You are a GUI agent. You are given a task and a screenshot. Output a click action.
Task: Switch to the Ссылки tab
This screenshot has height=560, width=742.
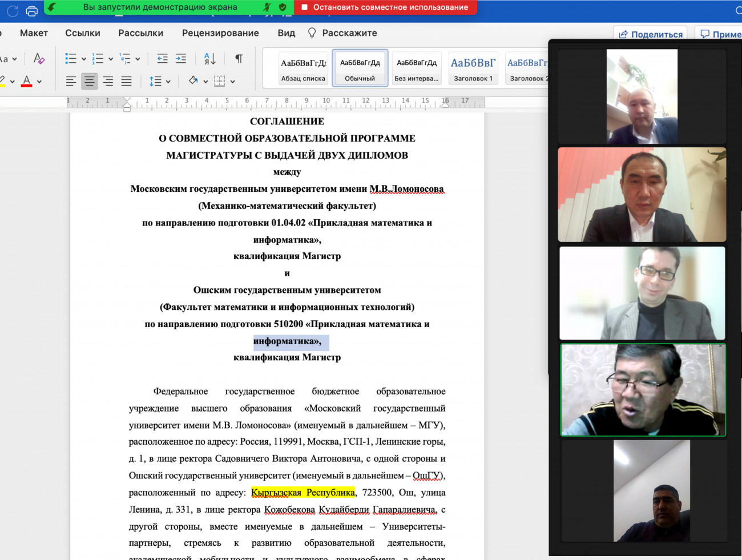(83, 33)
